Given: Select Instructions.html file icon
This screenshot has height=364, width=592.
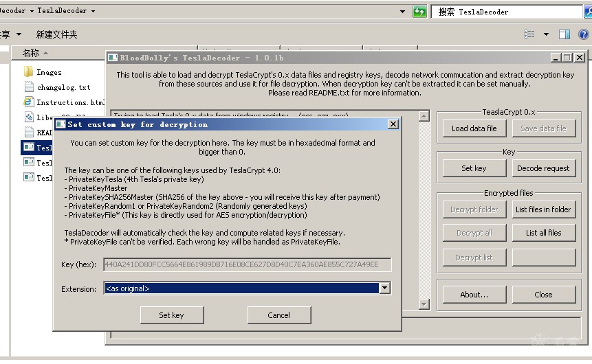Looking at the screenshot, I should coord(29,102).
